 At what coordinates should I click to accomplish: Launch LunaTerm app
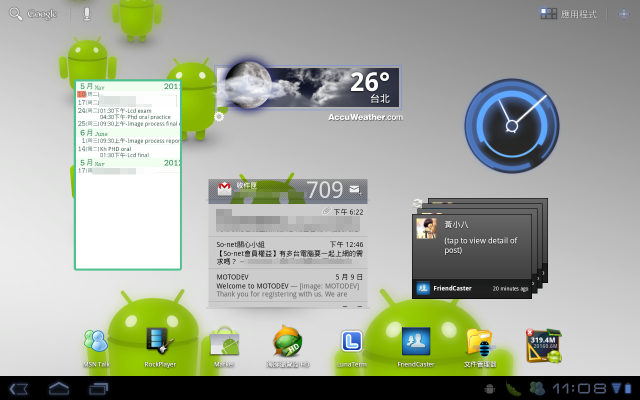[x=351, y=348]
